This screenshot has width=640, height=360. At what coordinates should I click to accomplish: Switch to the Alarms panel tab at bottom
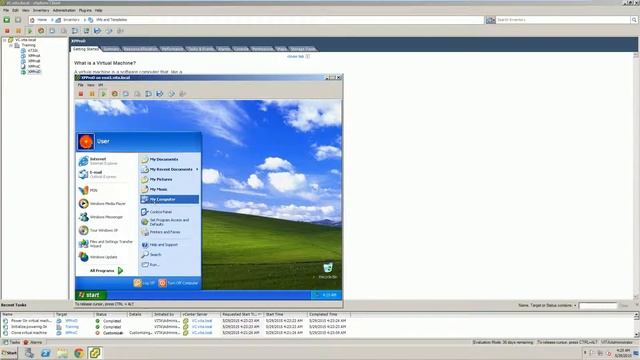tap(33, 342)
